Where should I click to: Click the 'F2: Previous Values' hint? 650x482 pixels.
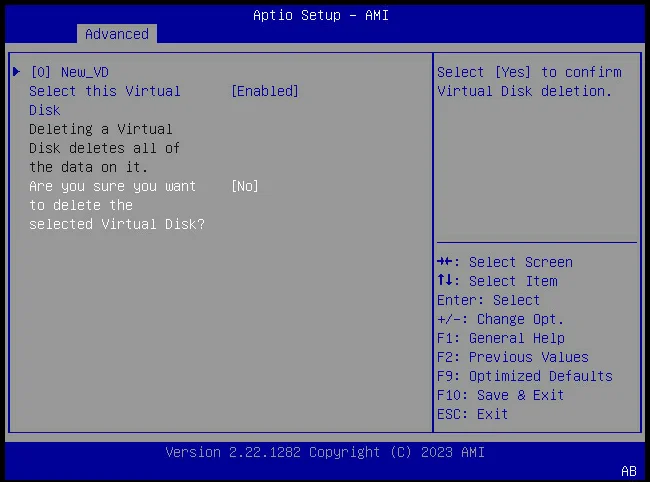[x=513, y=357]
